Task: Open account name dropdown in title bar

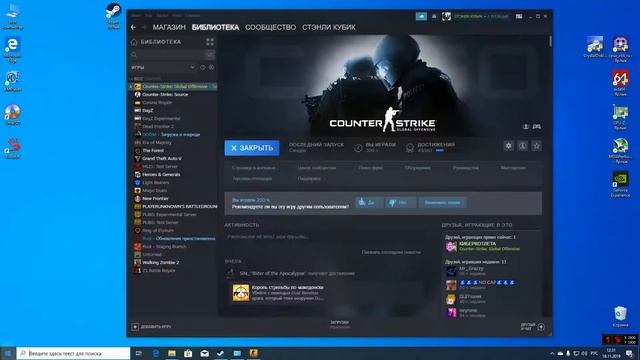Action: (x=481, y=16)
